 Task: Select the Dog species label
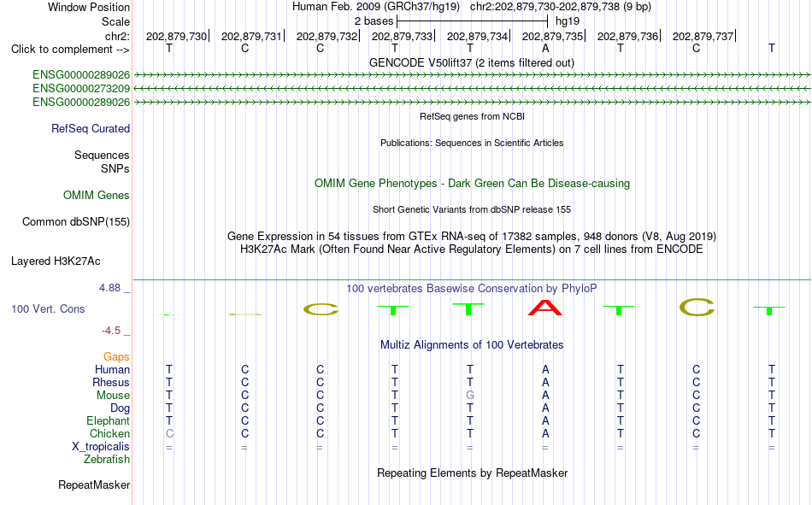click(120, 408)
